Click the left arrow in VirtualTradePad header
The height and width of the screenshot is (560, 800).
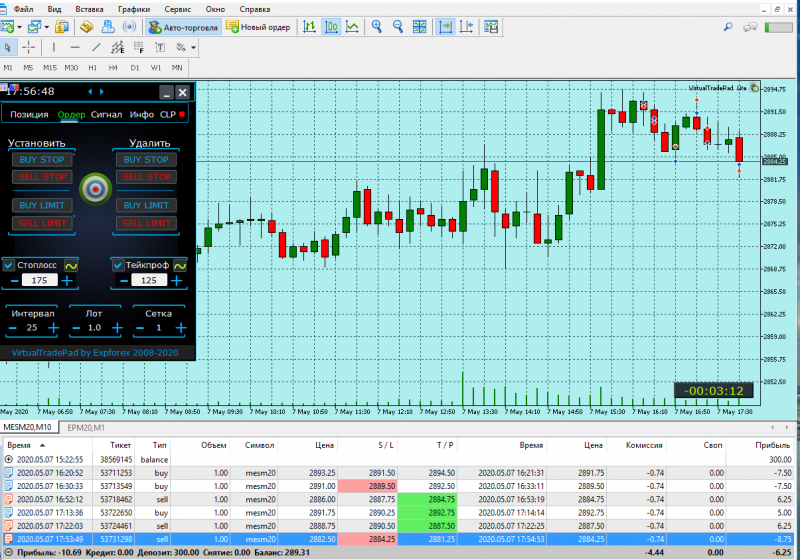(90, 92)
